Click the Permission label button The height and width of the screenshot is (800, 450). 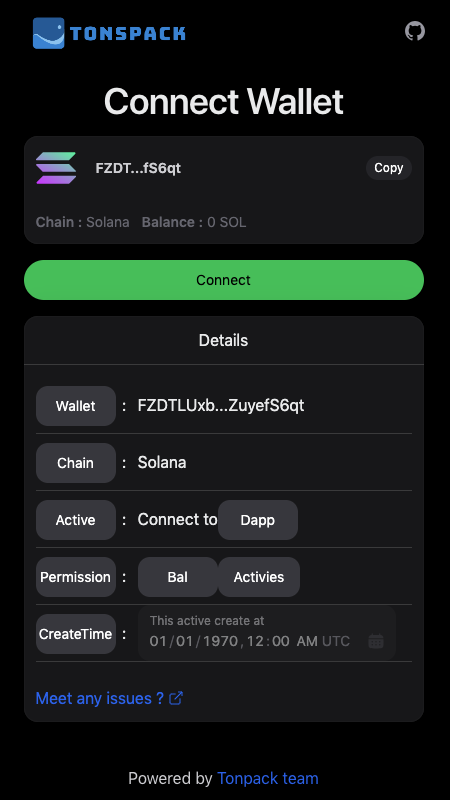tap(76, 577)
